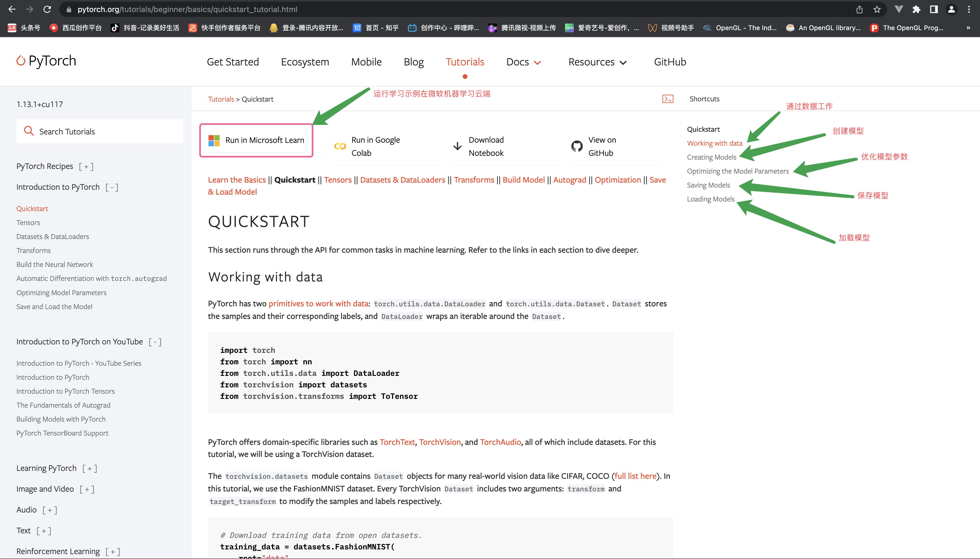Expand the Resources dropdown menu
Image resolution: width=980 pixels, height=559 pixels.
(597, 62)
